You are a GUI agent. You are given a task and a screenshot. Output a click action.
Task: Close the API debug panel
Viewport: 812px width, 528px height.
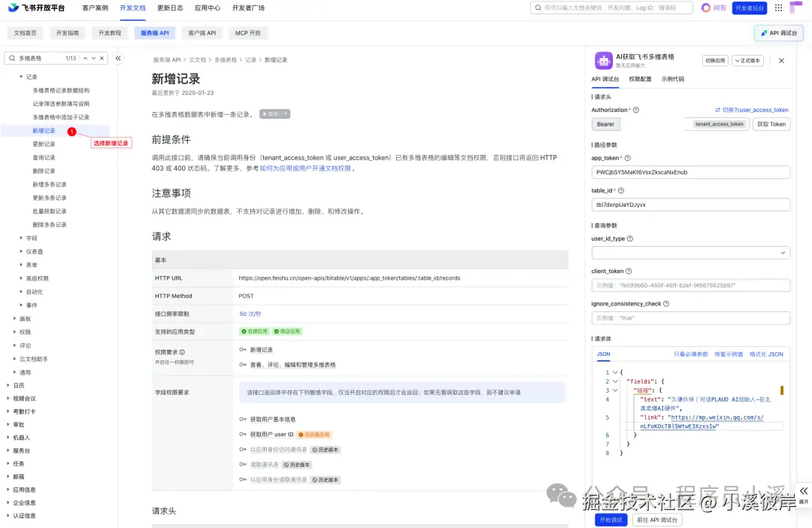click(x=781, y=61)
